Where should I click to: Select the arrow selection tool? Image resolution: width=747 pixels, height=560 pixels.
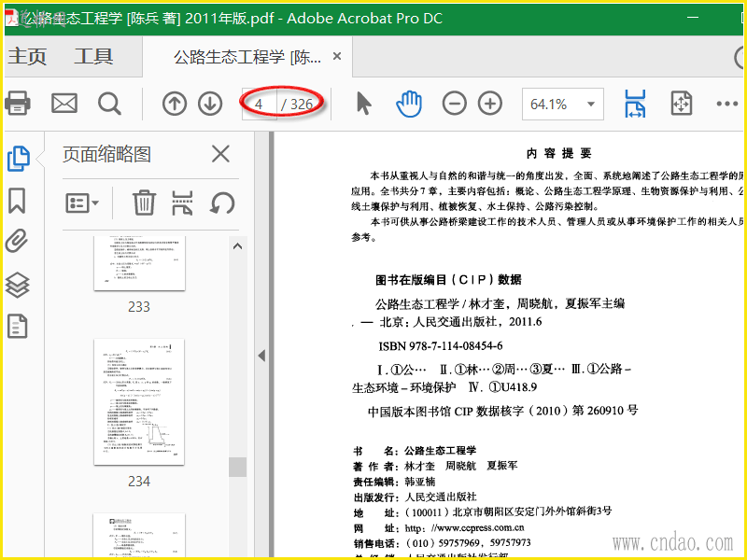point(364,104)
